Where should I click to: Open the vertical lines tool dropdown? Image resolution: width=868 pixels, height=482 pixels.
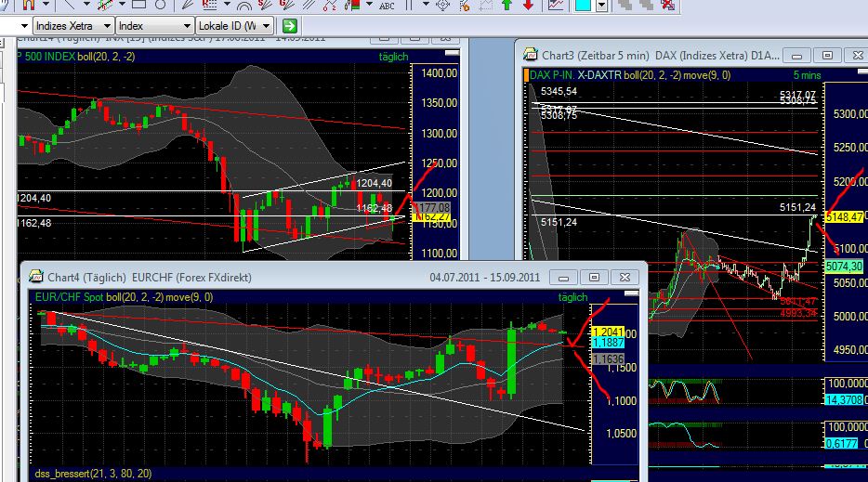tap(426, 5)
